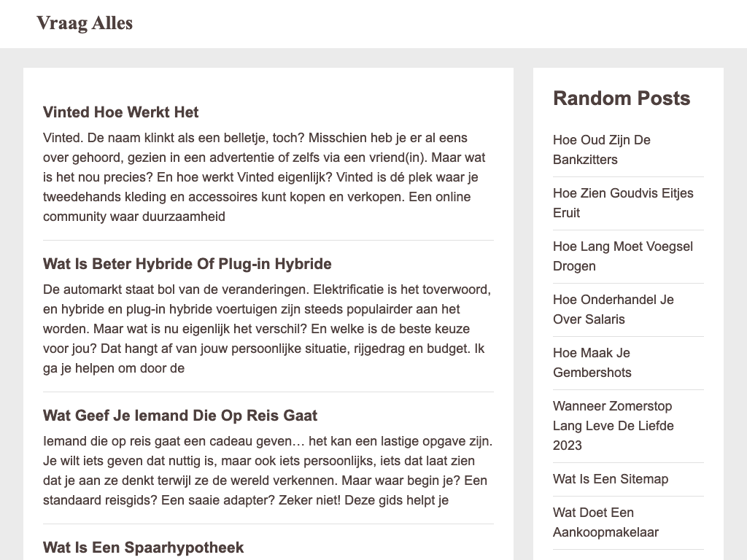Screen dimensions: 747x560
Task: Click the 'Hoe Maak Je Gembershots' link
Action: pyautogui.click(x=592, y=362)
